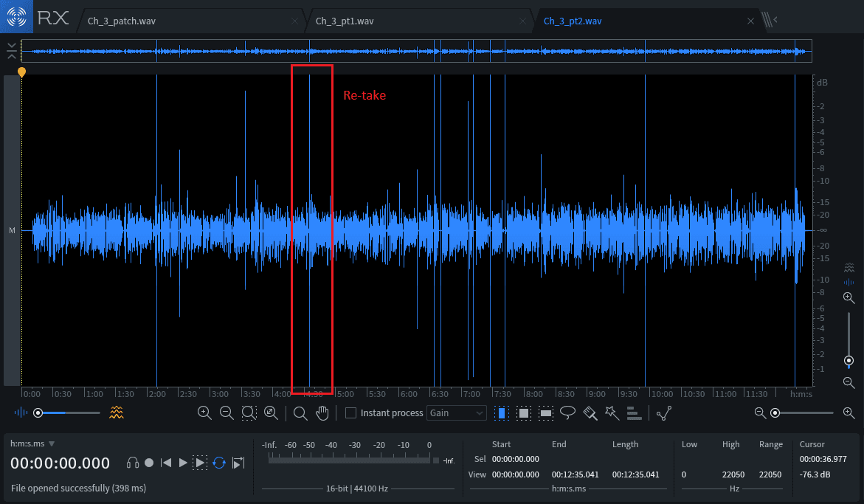Viewport: 864px width, 504px height.
Task: Click the View End value 00:12:35.041
Action: pos(575,474)
